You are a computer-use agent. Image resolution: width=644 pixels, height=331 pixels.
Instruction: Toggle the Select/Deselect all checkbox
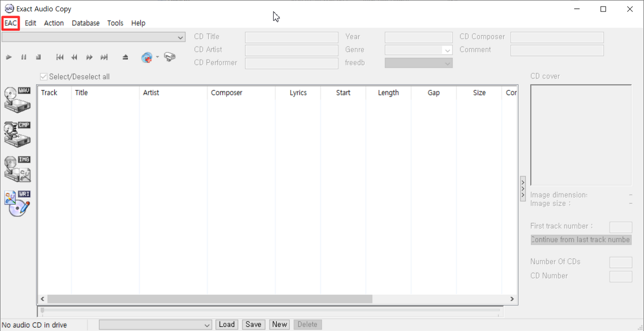tap(44, 77)
